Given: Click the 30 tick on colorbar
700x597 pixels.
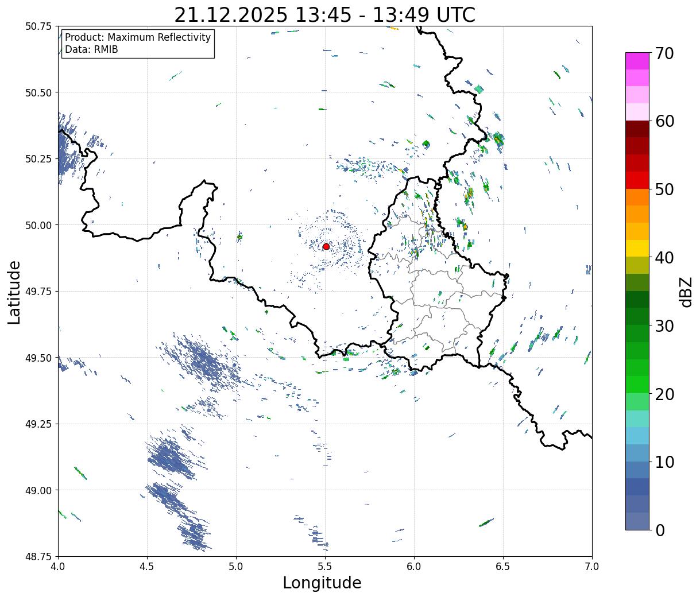Looking at the screenshot, I should point(664,325).
